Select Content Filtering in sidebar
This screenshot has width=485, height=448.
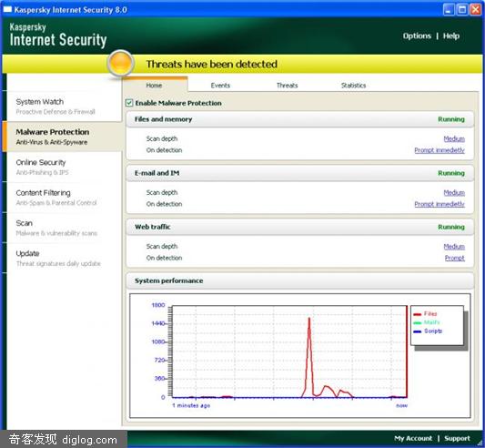pos(64,198)
